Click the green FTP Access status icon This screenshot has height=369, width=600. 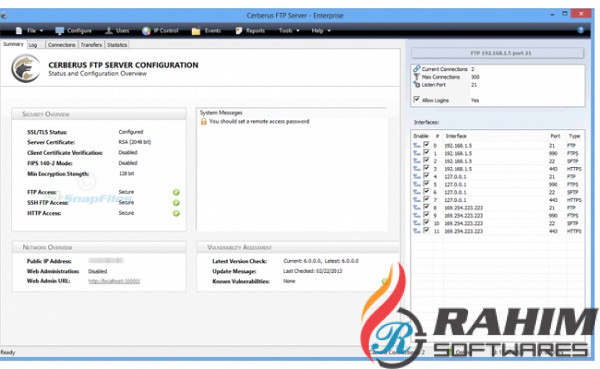(176, 192)
